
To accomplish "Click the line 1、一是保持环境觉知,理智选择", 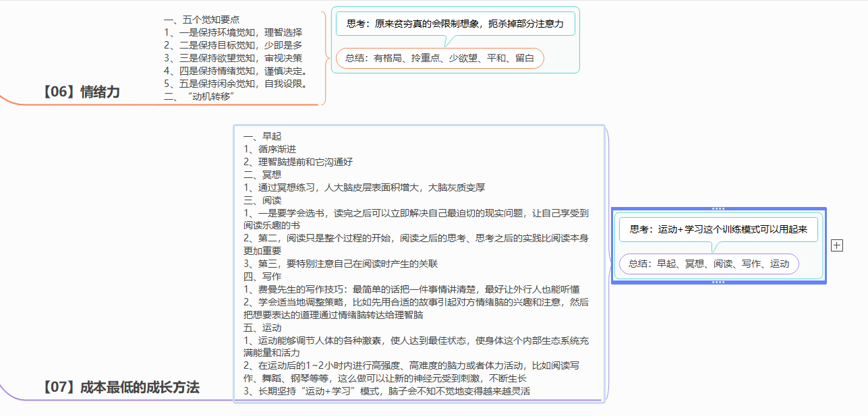I will pos(233,32).
